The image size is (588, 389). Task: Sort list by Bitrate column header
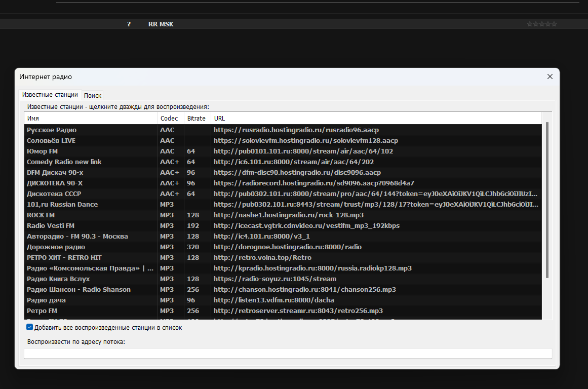point(197,119)
